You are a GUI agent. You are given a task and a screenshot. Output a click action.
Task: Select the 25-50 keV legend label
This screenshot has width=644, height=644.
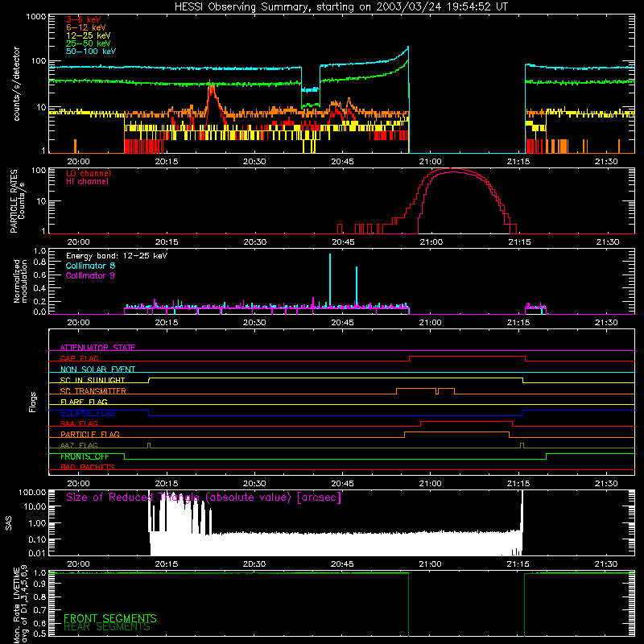pyautogui.click(x=89, y=43)
